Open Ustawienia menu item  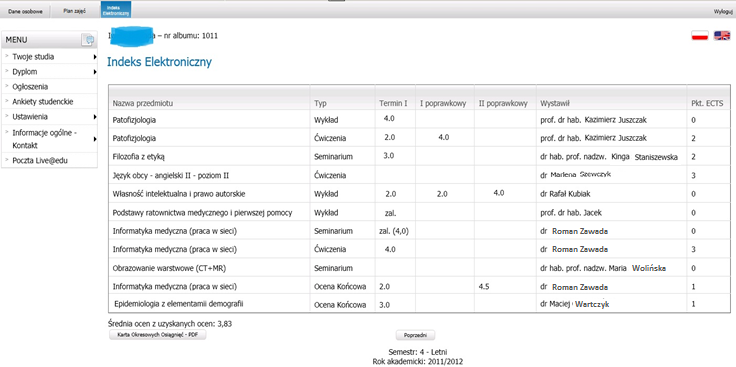pos(30,117)
